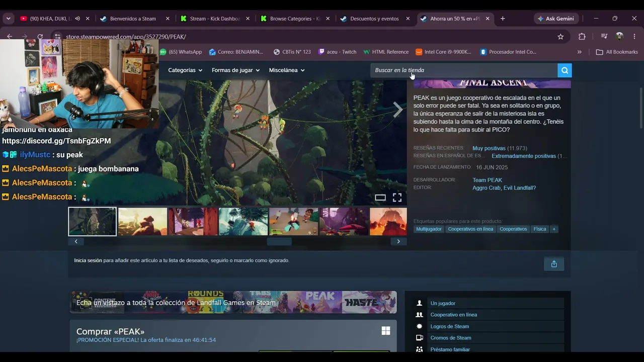The width and height of the screenshot is (644, 362).
Task: Click the Ask Gemini button
Action: coord(555,19)
